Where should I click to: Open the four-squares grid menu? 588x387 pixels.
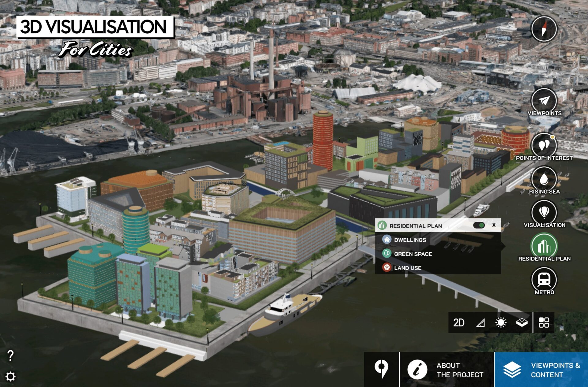pyautogui.click(x=544, y=322)
